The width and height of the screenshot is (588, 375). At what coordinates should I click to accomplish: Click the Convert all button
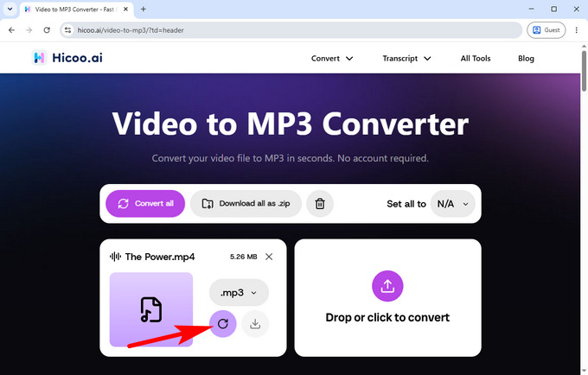point(145,203)
